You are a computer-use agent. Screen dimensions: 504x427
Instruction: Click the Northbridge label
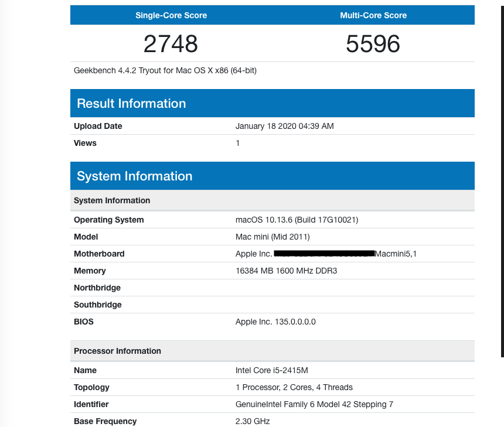click(97, 288)
